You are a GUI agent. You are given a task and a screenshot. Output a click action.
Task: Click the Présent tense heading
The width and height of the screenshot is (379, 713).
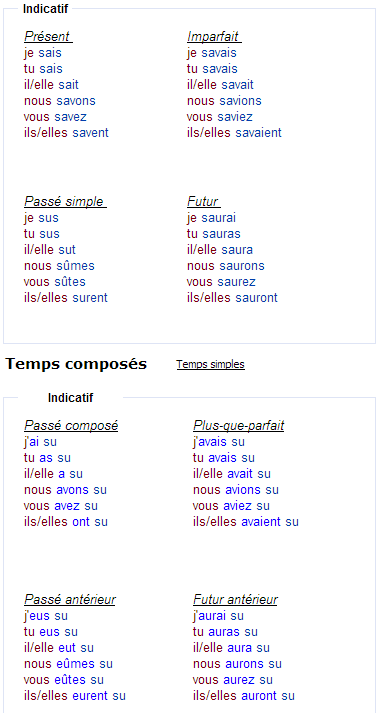click(x=48, y=36)
